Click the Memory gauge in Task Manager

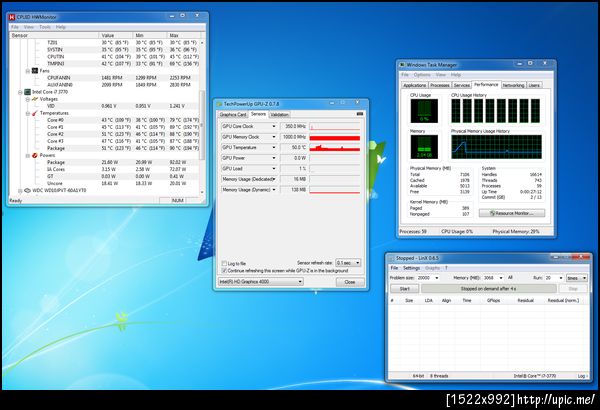(424, 147)
